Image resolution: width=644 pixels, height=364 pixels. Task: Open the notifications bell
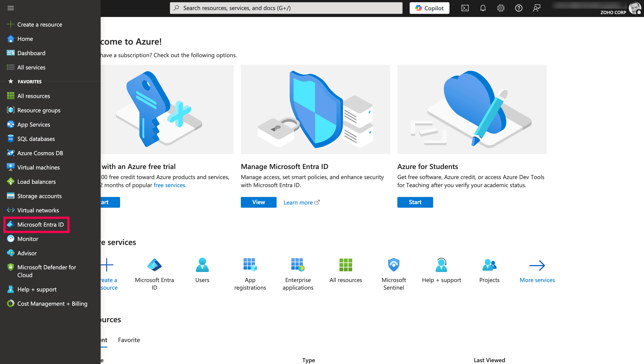[x=483, y=8]
